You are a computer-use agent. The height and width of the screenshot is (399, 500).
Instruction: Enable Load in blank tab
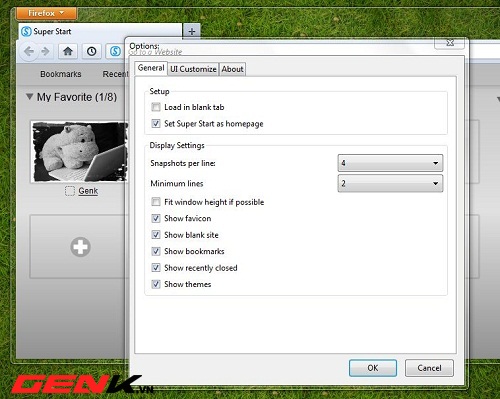(x=156, y=107)
